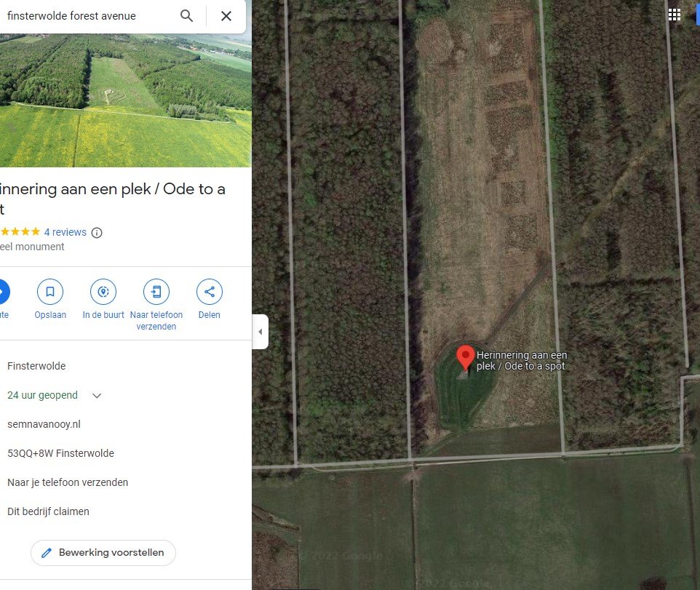
Task: Click the Bewerking voorstellen button
Action: pyautogui.click(x=103, y=552)
